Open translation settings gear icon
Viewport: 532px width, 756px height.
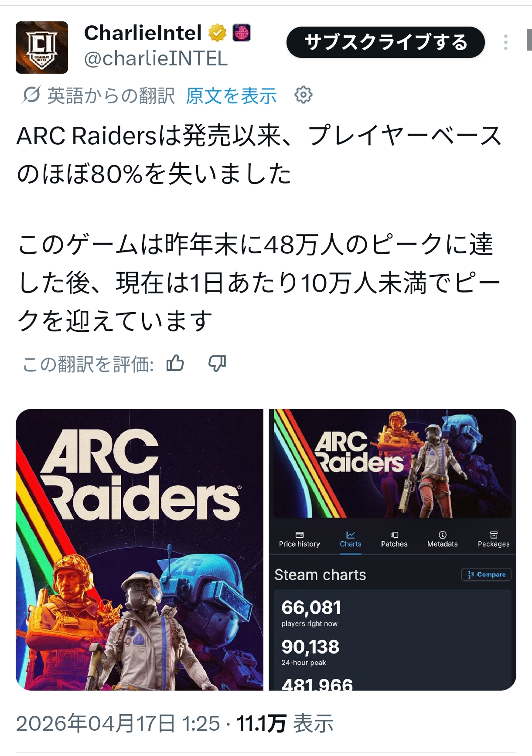tap(304, 95)
